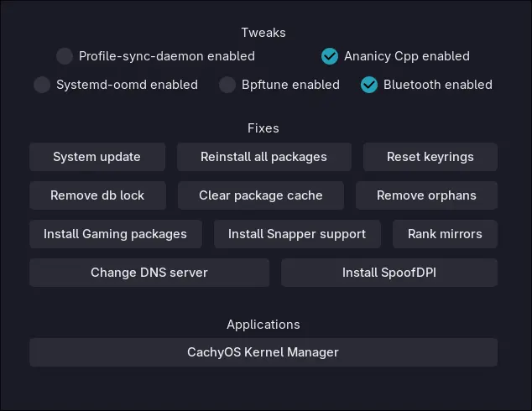
Task: Toggle Systemd-oomd enabled checkbox
Action: (42, 85)
